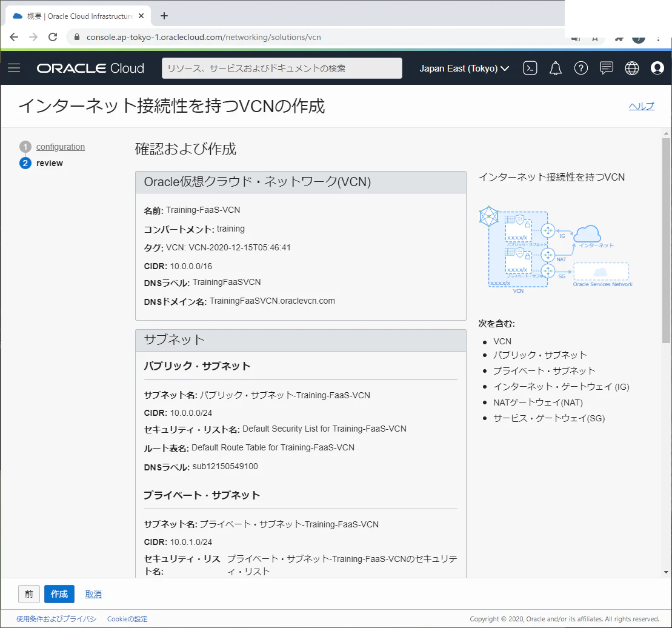Click the resource search field
Screen dimensions: 672x628
(282, 68)
